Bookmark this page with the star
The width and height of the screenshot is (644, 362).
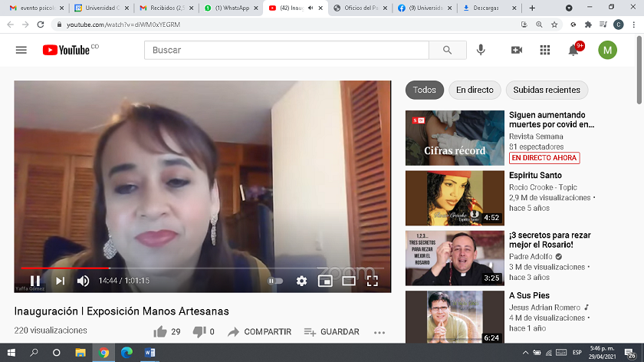(x=554, y=25)
